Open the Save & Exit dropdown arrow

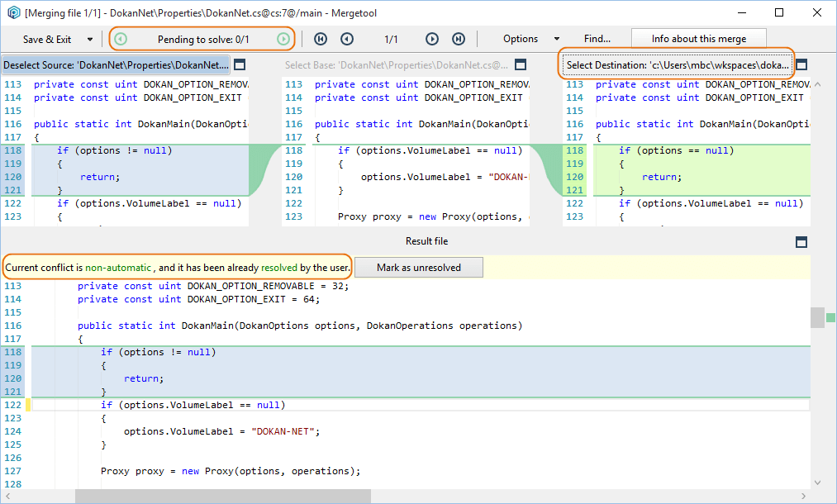(90, 40)
